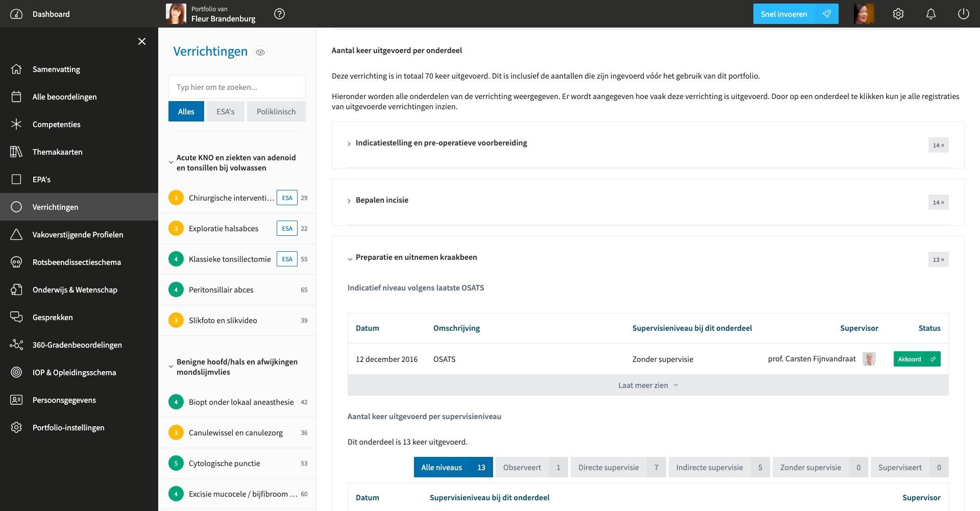Select Zonder supervisie filter
Screen dimensions: 980x511
(x=820, y=467)
